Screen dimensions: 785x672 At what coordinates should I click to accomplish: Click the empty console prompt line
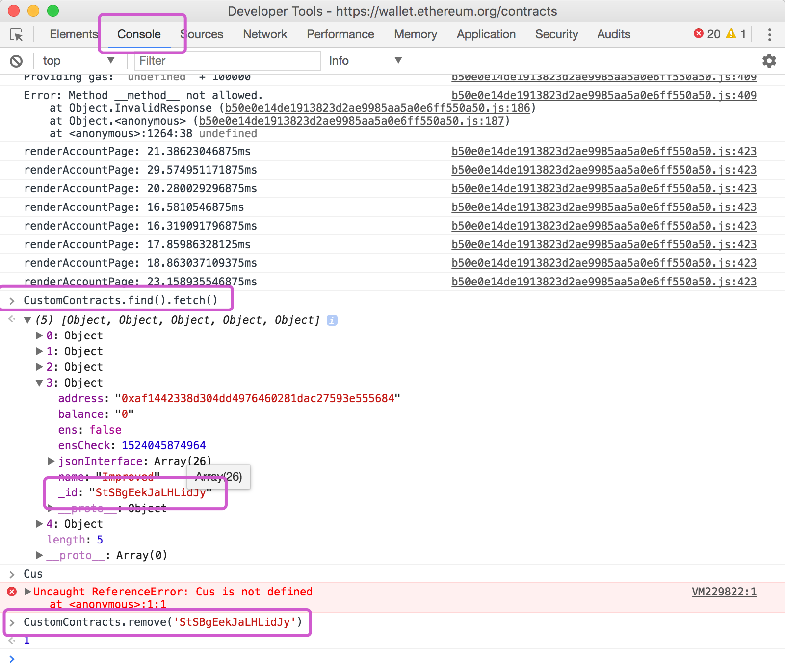point(392,660)
